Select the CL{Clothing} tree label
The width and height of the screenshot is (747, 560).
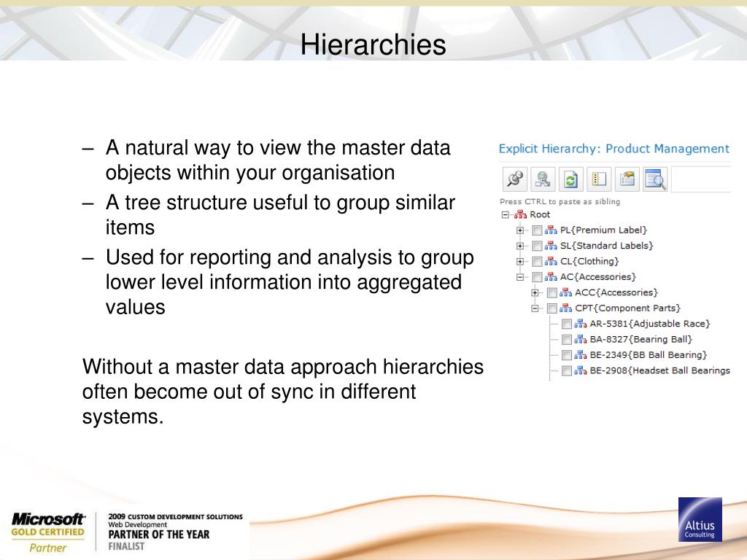(589, 262)
